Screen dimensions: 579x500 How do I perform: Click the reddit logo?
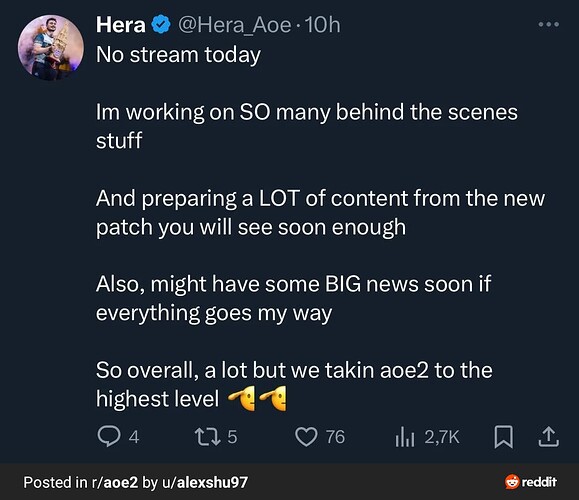pyautogui.click(x=531, y=482)
